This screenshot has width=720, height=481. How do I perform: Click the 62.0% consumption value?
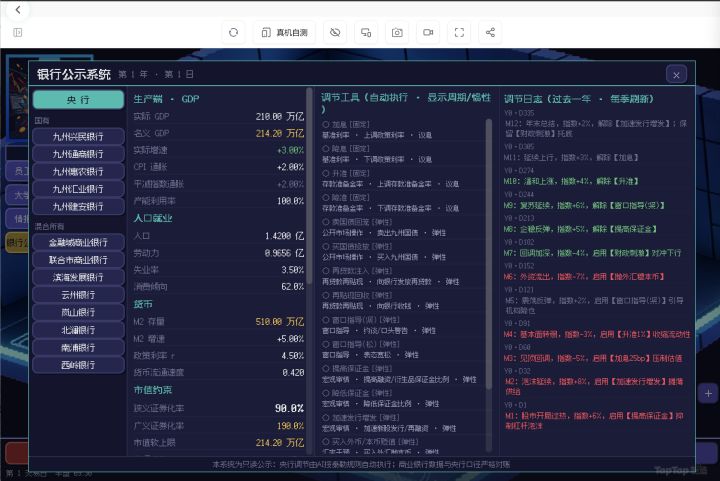[x=292, y=287]
